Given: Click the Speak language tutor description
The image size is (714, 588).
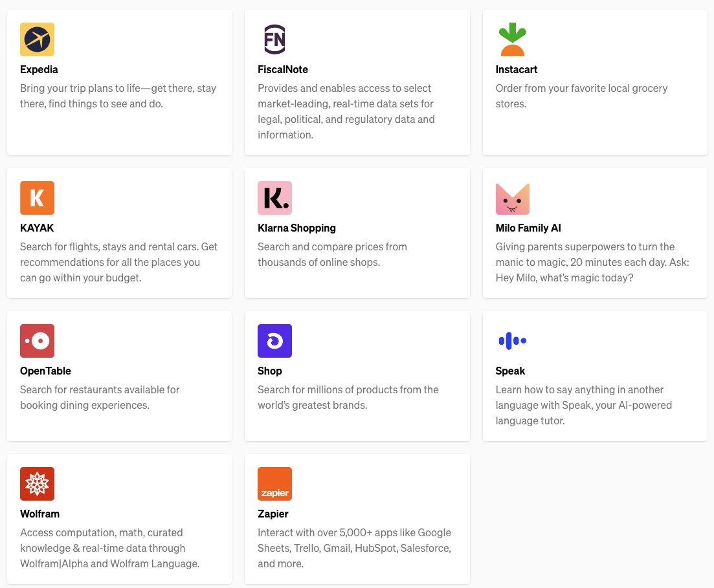Looking at the screenshot, I should click(583, 405).
